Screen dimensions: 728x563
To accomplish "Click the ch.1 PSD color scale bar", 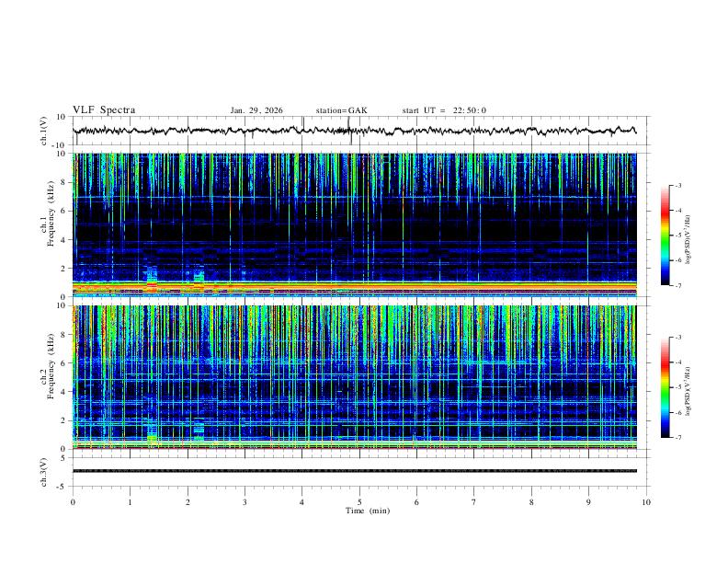I will 665,236.
